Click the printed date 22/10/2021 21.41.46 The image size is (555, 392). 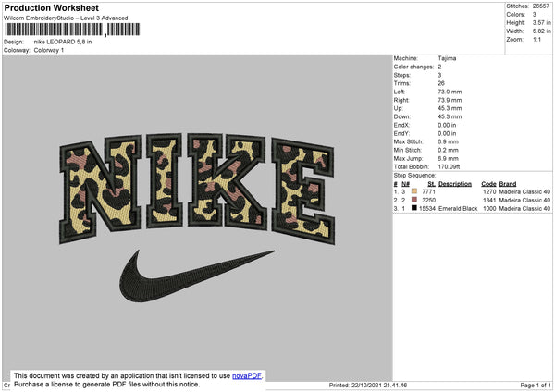click(x=379, y=385)
